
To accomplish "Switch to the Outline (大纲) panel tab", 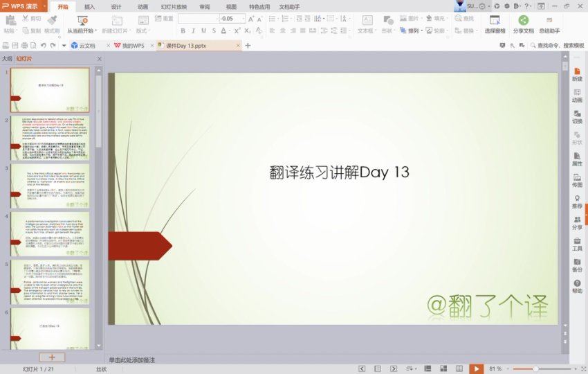I will [x=7, y=59].
